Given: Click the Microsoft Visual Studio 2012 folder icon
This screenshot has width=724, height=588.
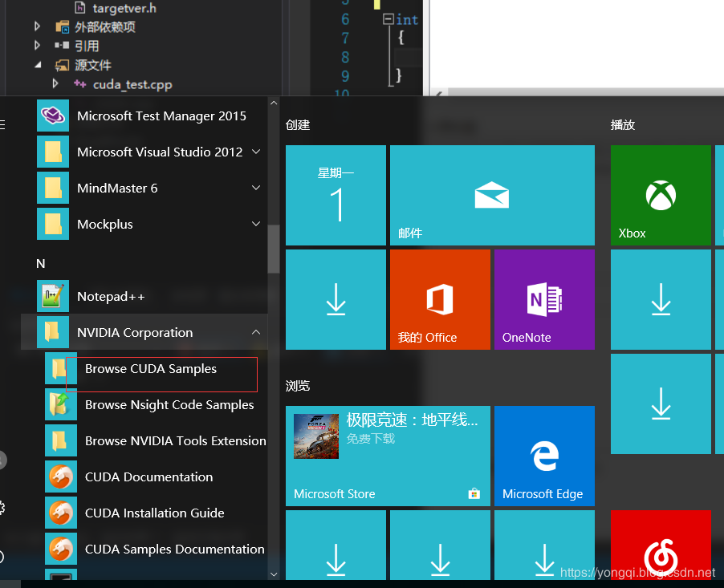Looking at the screenshot, I should (53, 152).
